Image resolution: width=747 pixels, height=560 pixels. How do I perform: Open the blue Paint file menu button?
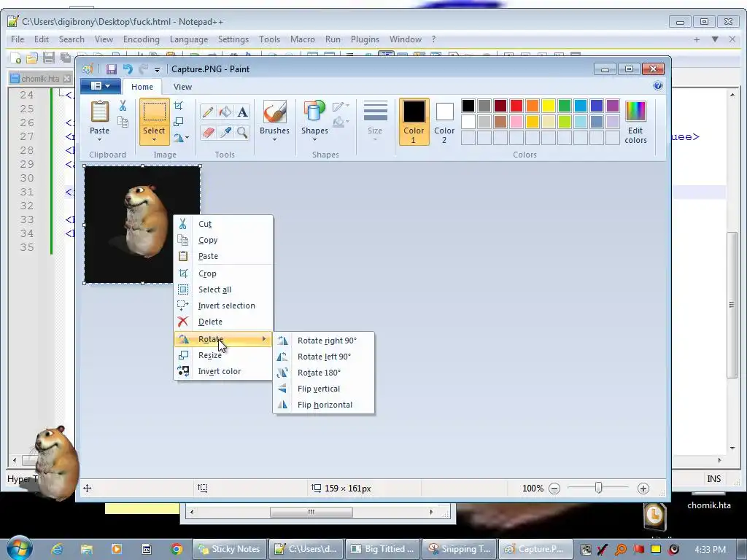(100, 86)
